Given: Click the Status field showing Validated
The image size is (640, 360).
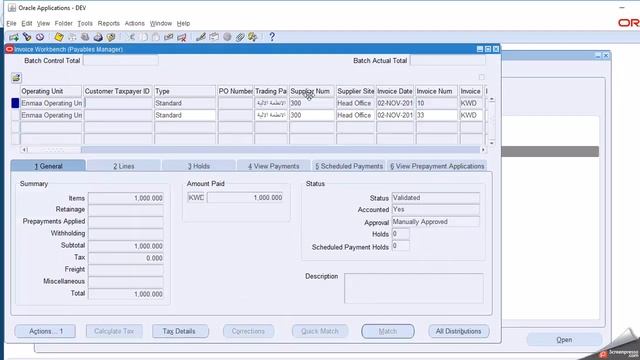Looking at the screenshot, I should pyautogui.click(x=436, y=198).
